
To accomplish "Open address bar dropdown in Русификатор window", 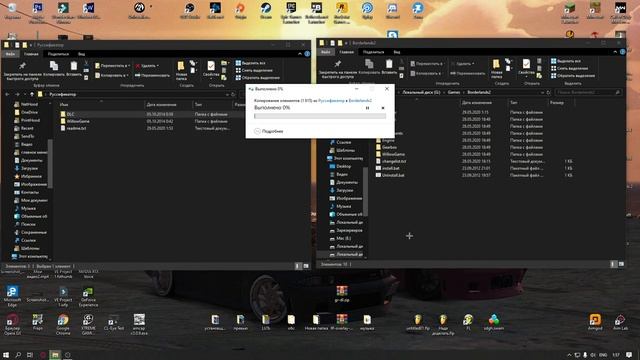I will click(227, 94).
